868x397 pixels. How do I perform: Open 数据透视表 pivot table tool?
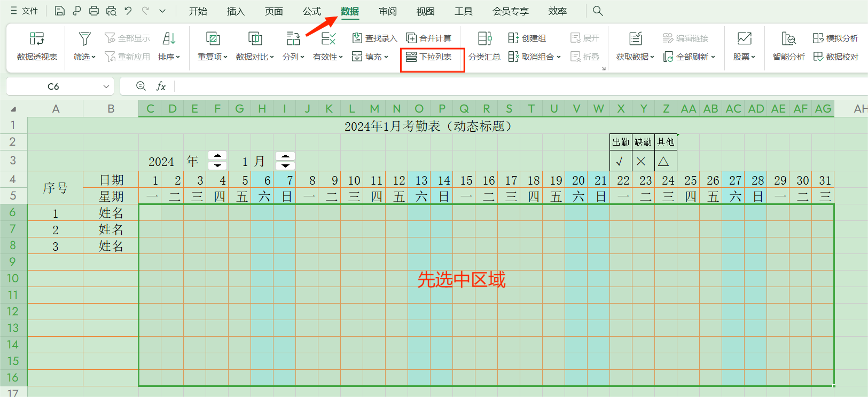coord(37,46)
